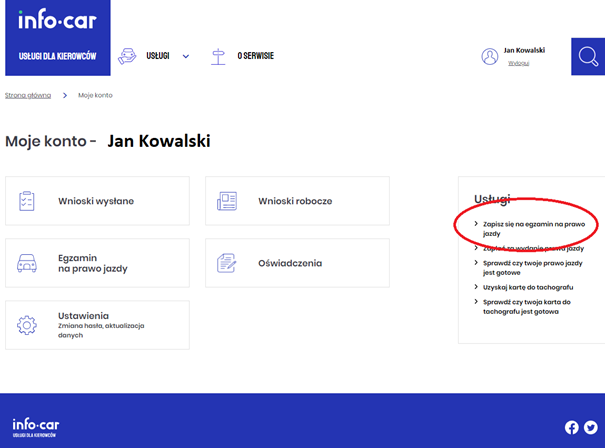Screen dimensions: 605x448
Task: Open the Usługi menu item
Action: (157, 56)
